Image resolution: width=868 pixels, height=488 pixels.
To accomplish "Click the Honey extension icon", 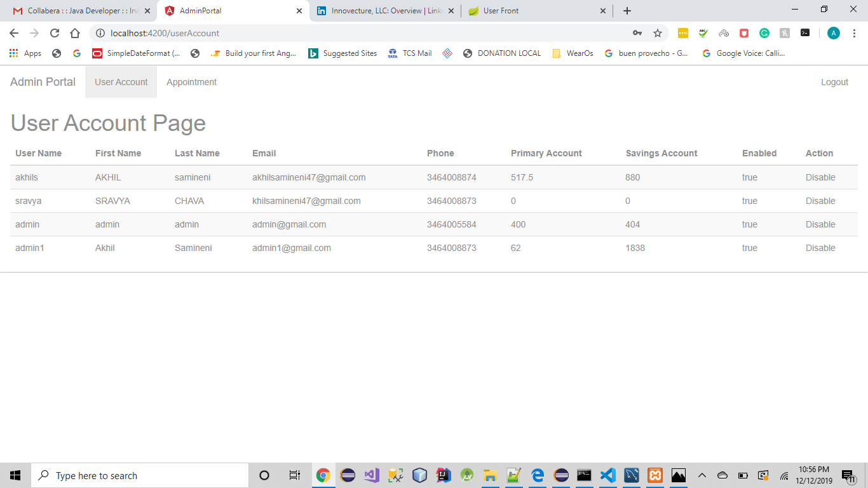I will [785, 33].
